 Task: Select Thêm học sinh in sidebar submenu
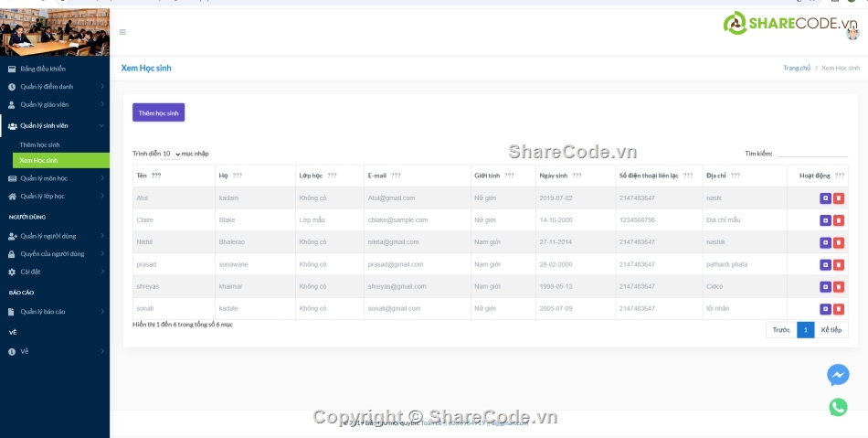point(39,144)
